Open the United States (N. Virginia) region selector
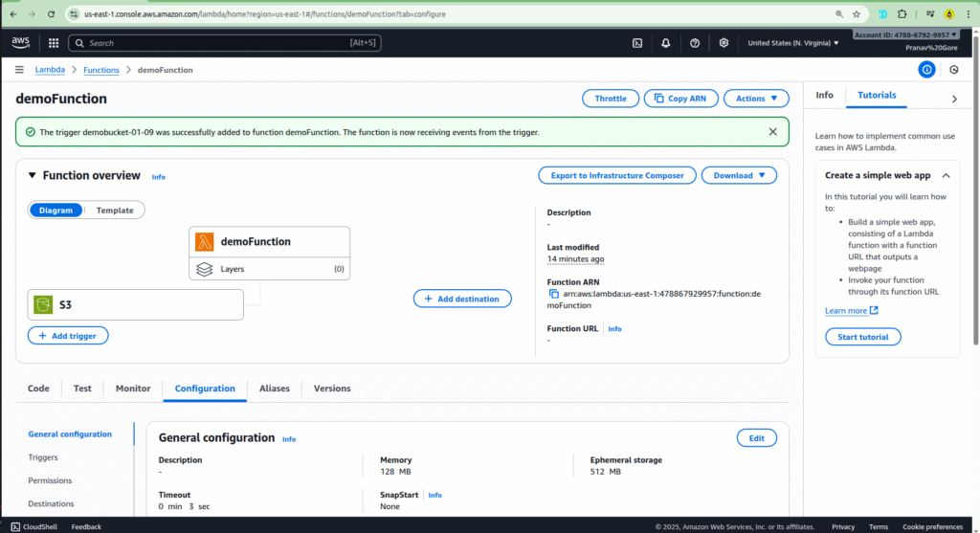Screen dimensions: 980x533 point(793,43)
